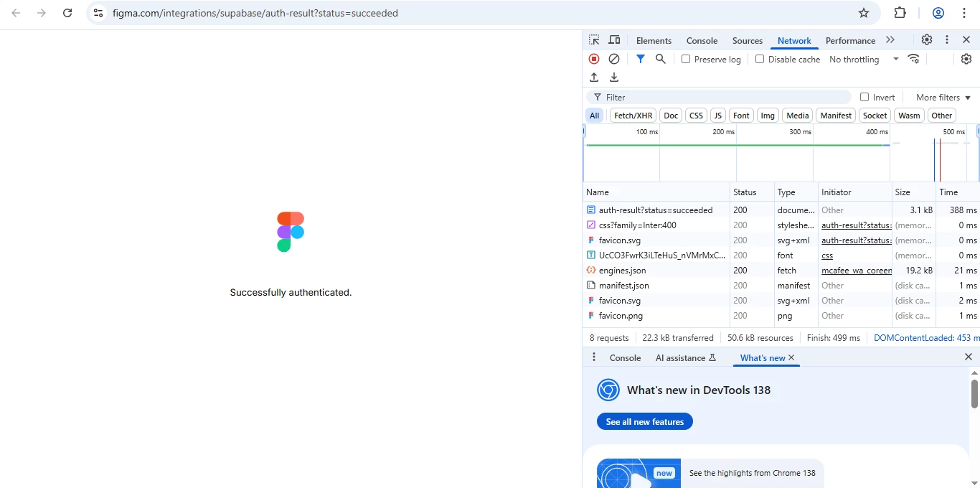Open mcafee_wa_coreen initiator link
980x488 pixels.
tap(856, 271)
